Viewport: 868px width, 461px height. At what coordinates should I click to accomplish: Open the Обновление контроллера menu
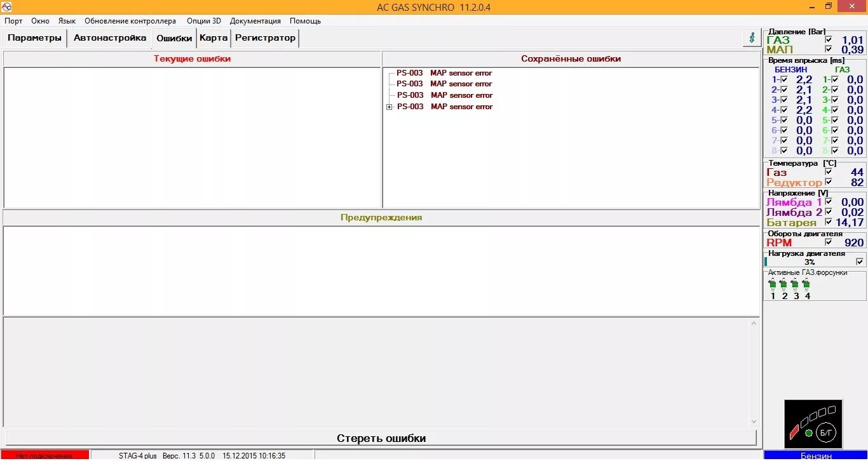(x=130, y=21)
